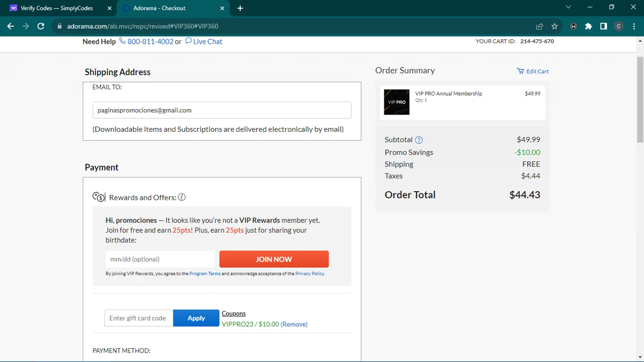Open the Extensions puzzle icon
The height and width of the screenshot is (362, 644).
(589, 26)
